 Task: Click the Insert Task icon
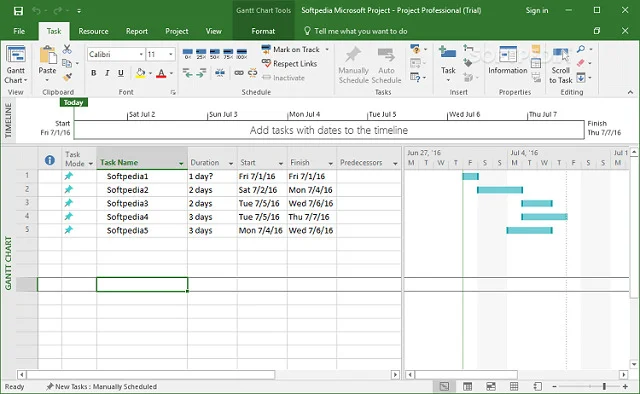(x=448, y=53)
